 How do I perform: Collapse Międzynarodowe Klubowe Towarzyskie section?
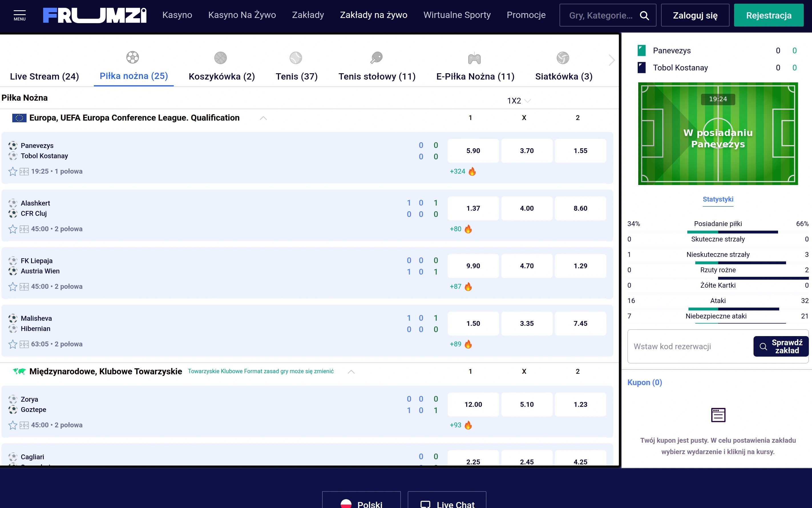(x=351, y=372)
